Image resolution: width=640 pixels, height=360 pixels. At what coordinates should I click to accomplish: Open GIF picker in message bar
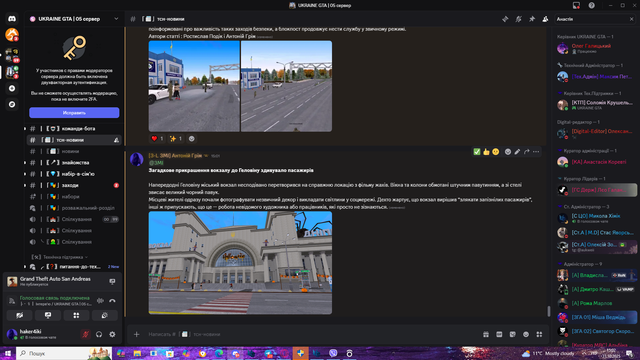(x=499, y=334)
